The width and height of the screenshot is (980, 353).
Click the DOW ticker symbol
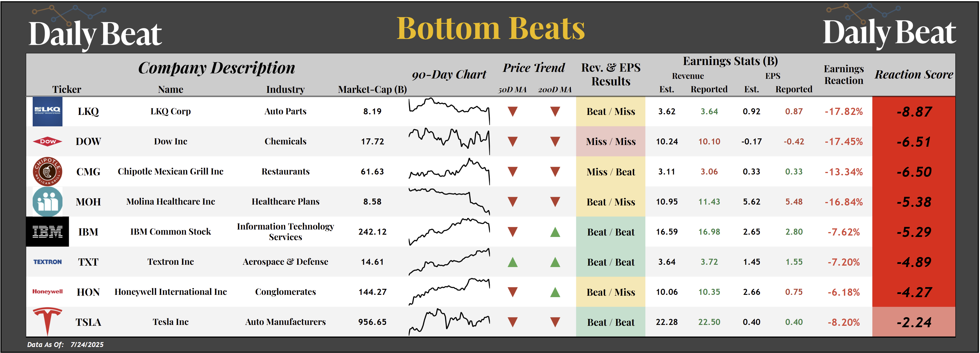point(88,142)
